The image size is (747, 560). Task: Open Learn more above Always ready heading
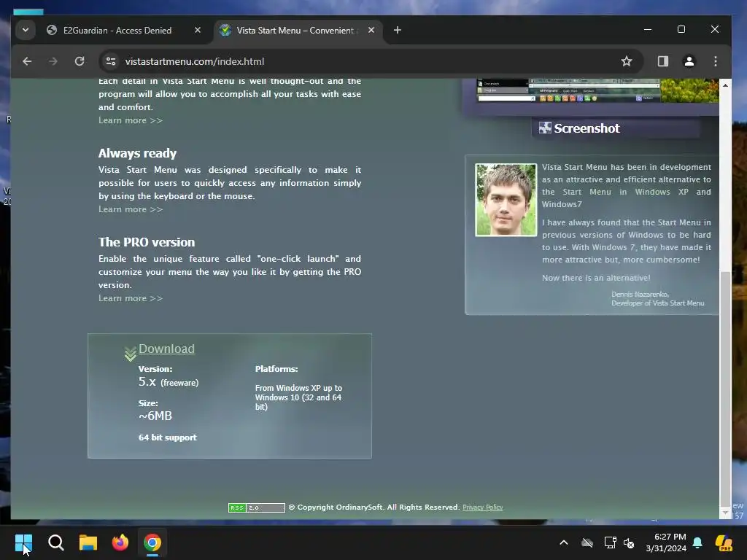131,120
